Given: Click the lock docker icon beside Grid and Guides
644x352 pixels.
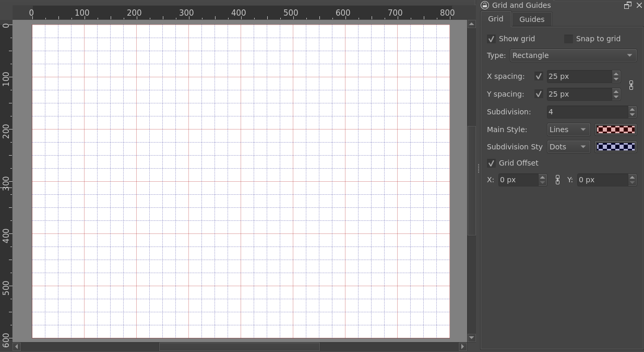Looking at the screenshot, I should [485, 5].
